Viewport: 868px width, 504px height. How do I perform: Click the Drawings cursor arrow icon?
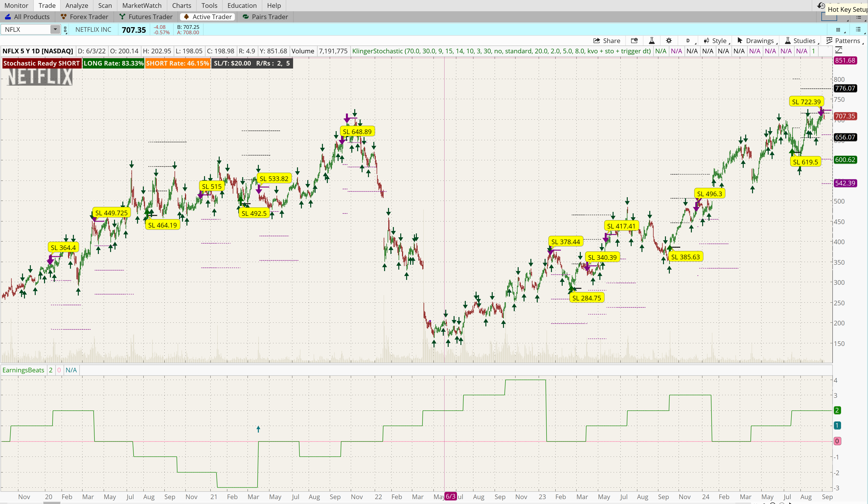[x=740, y=41]
